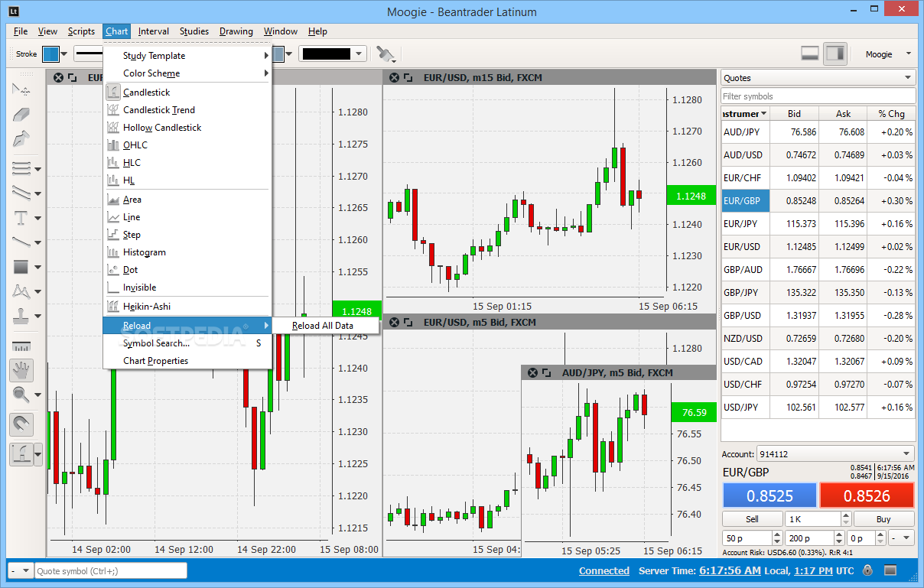This screenshot has height=588, width=924.
Task: Click the blue Stroke color swatch
Action: pos(50,54)
